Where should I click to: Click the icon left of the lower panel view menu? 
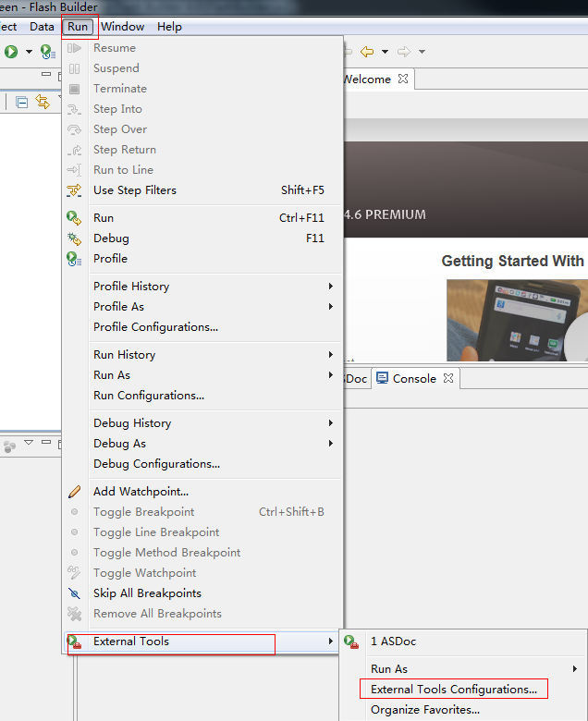9,446
